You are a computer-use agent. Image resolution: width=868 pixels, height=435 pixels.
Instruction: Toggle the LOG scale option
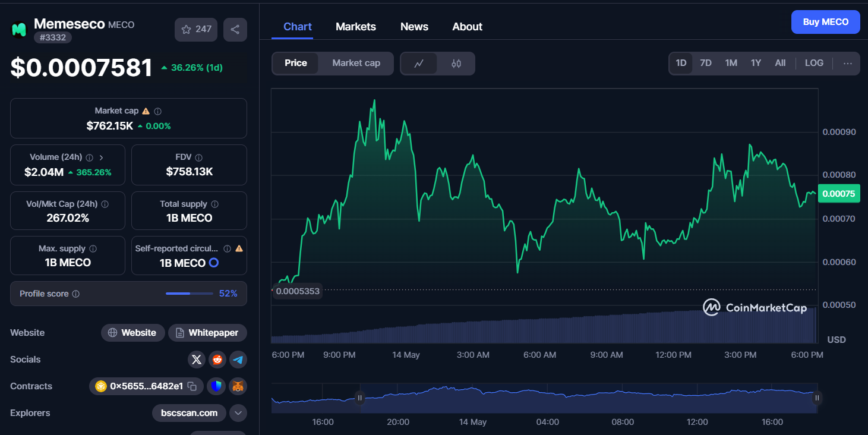814,63
